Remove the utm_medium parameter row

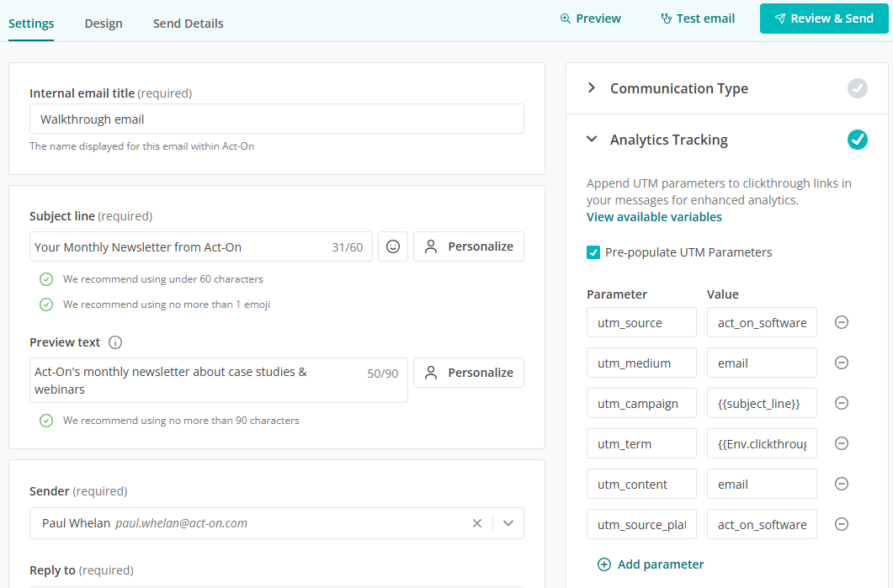(x=841, y=363)
